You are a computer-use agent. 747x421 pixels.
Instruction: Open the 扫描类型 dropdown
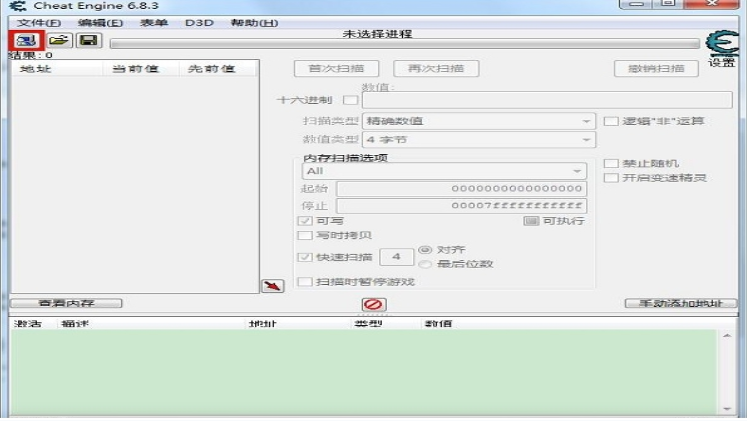pyautogui.click(x=479, y=121)
